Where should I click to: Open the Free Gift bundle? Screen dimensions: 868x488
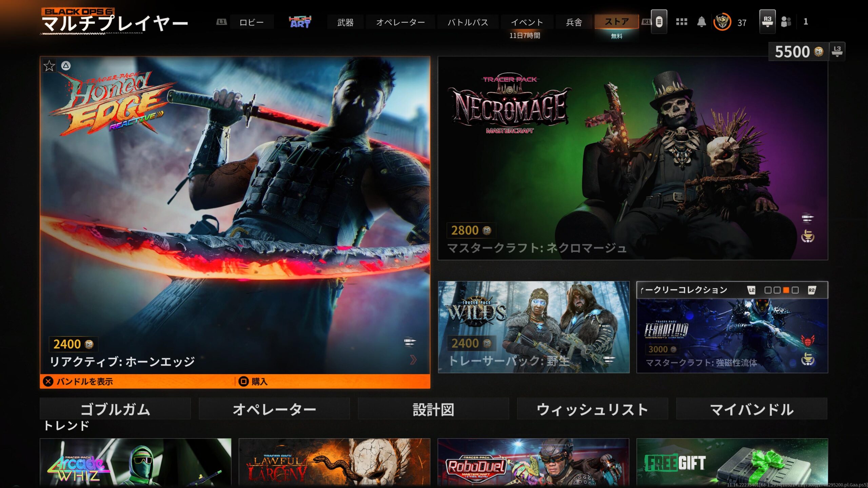coord(732,463)
